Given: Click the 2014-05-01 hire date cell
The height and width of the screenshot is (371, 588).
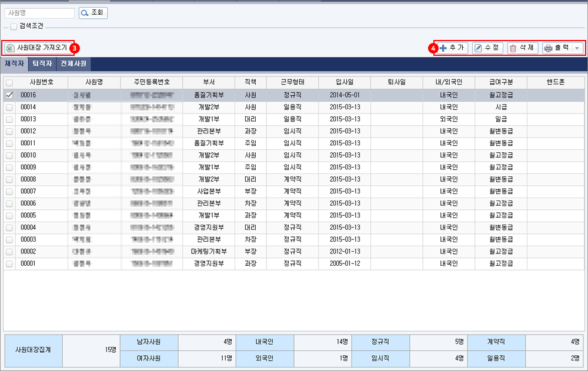Looking at the screenshot, I should coord(345,95).
